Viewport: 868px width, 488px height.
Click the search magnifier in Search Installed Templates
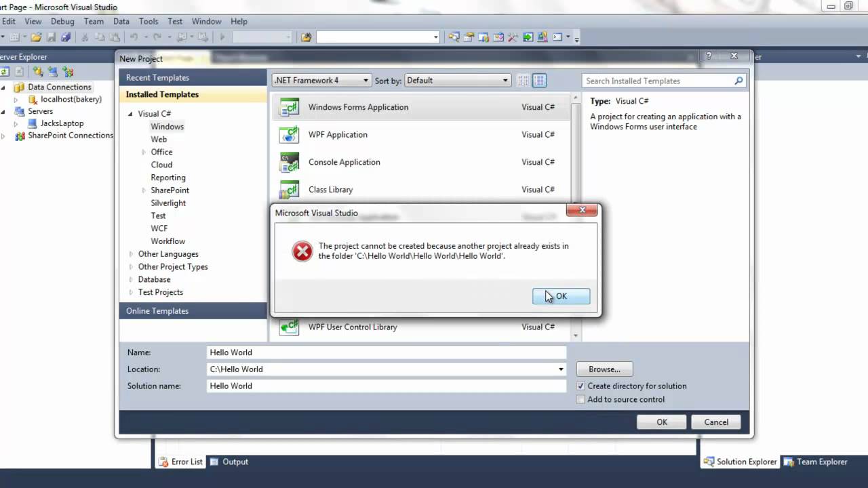739,81
